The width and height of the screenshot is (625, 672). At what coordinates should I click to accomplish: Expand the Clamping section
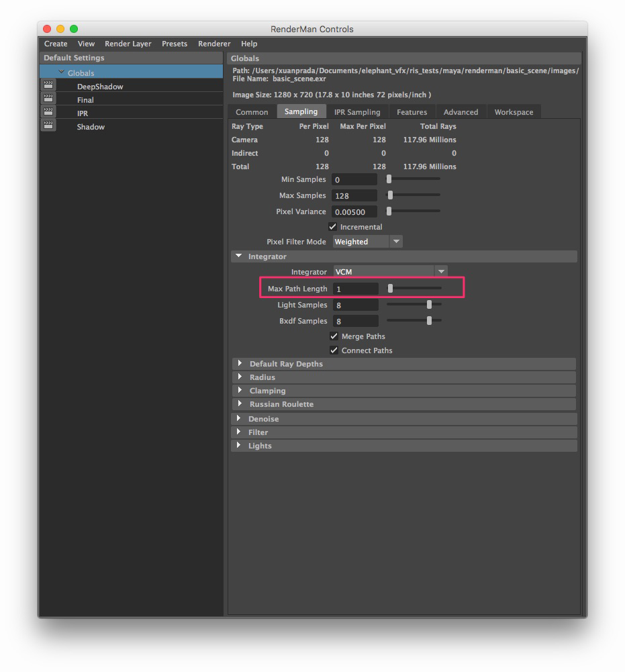(240, 390)
